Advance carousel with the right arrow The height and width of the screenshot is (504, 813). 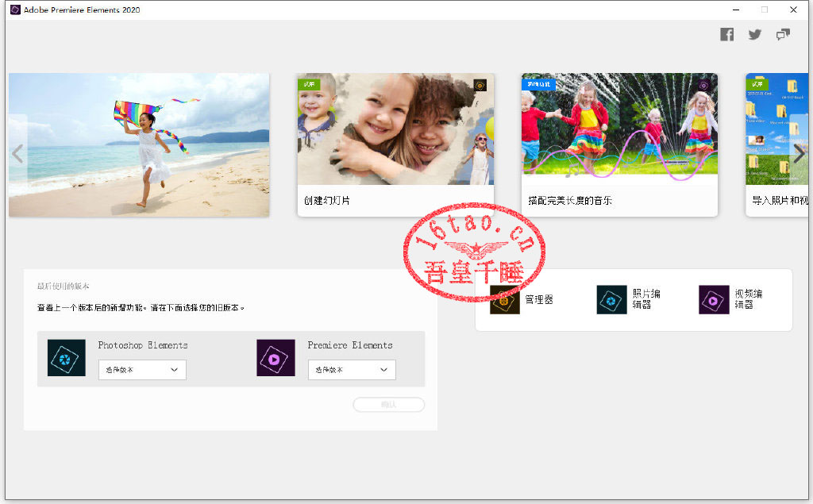[x=798, y=154]
